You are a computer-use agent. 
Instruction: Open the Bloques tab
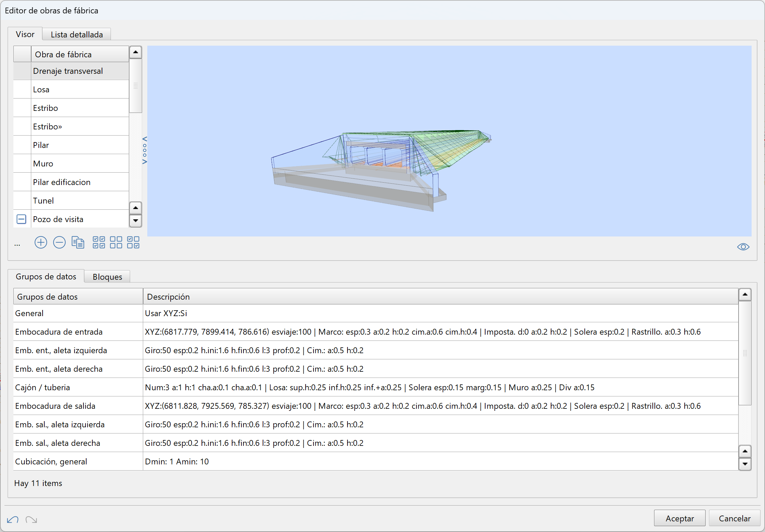click(107, 277)
